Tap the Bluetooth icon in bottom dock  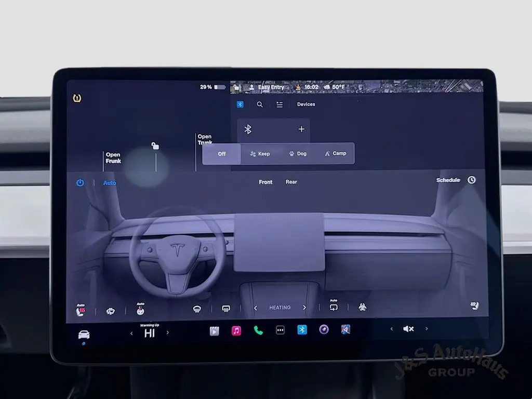(302, 330)
